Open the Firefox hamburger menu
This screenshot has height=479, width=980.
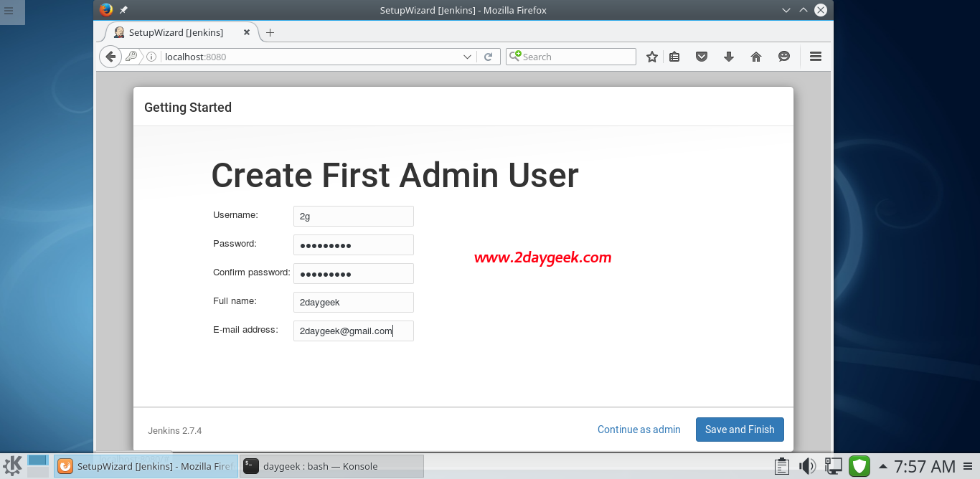click(x=816, y=57)
